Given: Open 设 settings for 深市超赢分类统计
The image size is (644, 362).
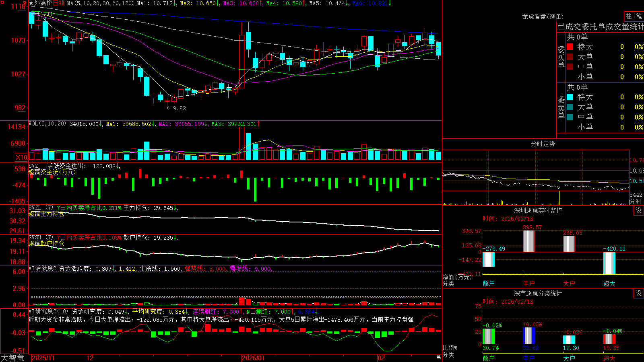Looking at the screenshot, I should tap(639, 293).
